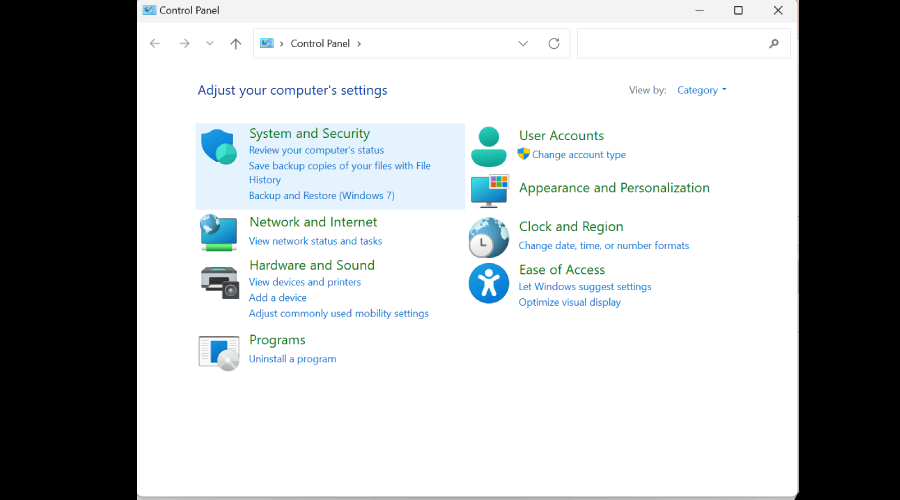This screenshot has height=500, width=900.
Task: Click the Control Panel breadcrumb text
Action: tap(320, 44)
